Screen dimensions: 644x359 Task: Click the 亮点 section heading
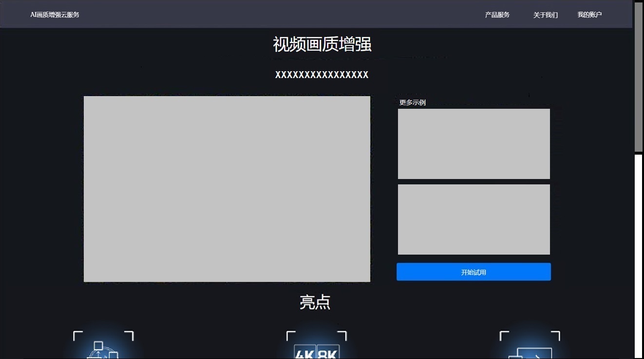point(315,302)
